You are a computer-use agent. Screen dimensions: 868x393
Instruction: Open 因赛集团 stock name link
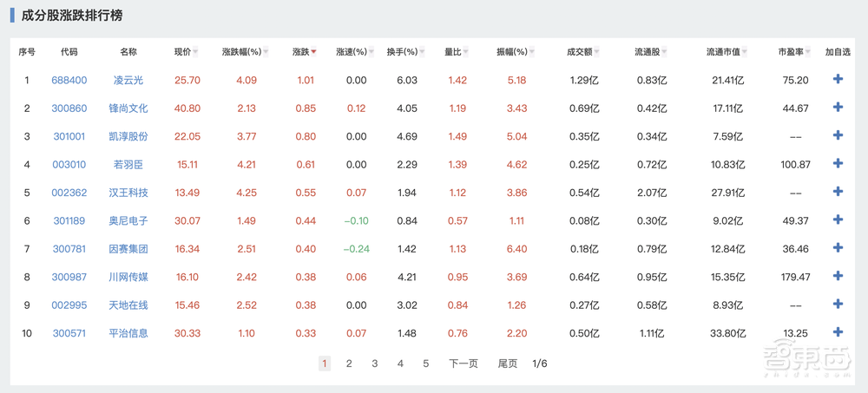point(128,248)
